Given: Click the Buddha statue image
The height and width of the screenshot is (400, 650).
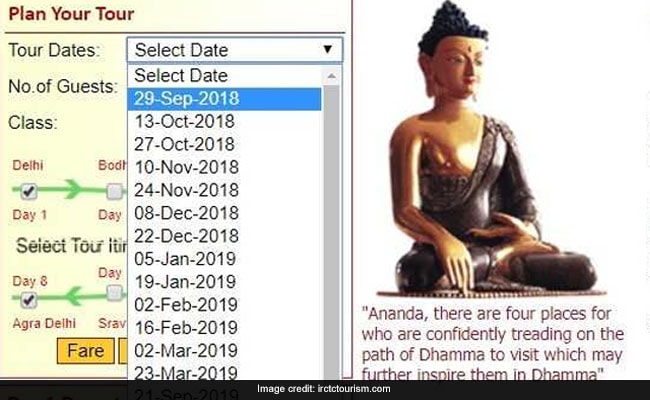Looking at the screenshot, I should click(x=491, y=149).
